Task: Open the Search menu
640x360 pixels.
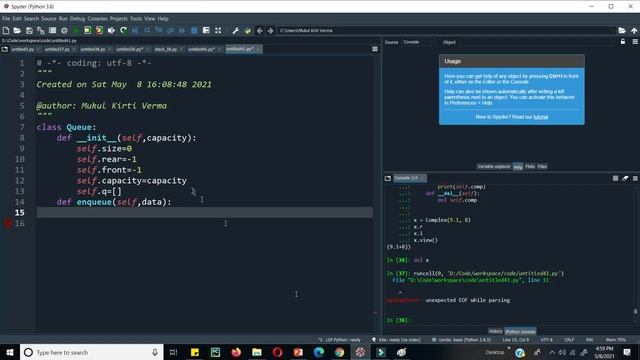Action: click(31, 19)
